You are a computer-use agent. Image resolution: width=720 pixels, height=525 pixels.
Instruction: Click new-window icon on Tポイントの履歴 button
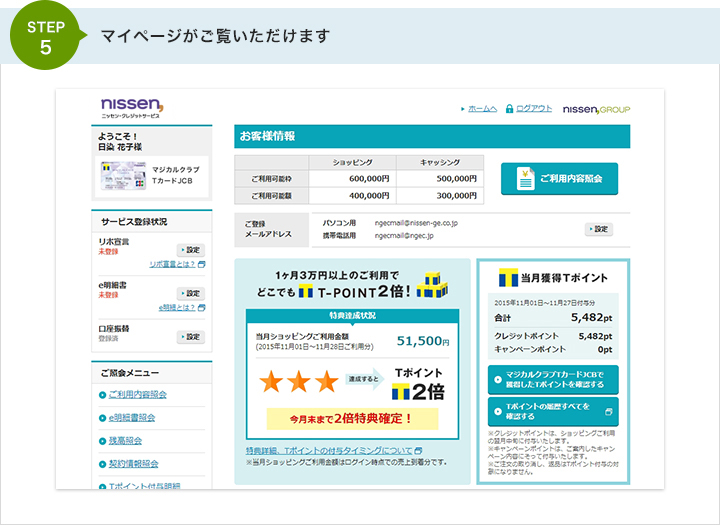click(608, 412)
